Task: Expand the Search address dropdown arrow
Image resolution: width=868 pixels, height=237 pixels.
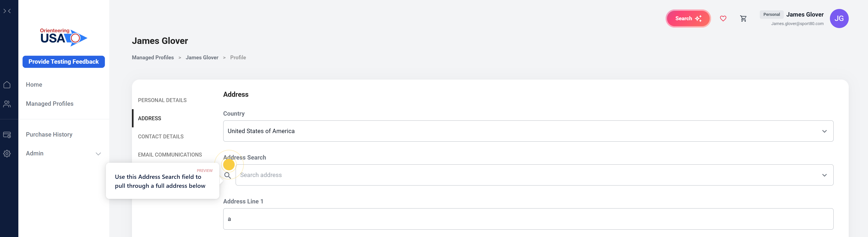Action: pyautogui.click(x=824, y=175)
